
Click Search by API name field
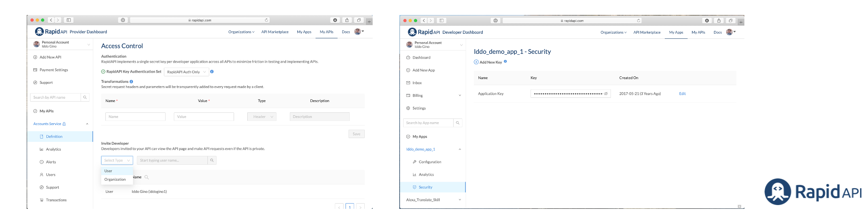[x=56, y=97]
